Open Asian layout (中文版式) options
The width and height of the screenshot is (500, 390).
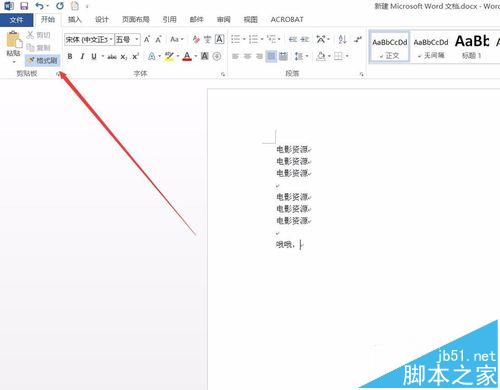point(321,40)
